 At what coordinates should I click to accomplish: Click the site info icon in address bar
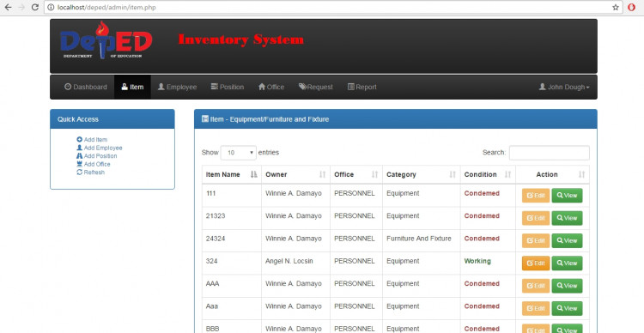51,7
